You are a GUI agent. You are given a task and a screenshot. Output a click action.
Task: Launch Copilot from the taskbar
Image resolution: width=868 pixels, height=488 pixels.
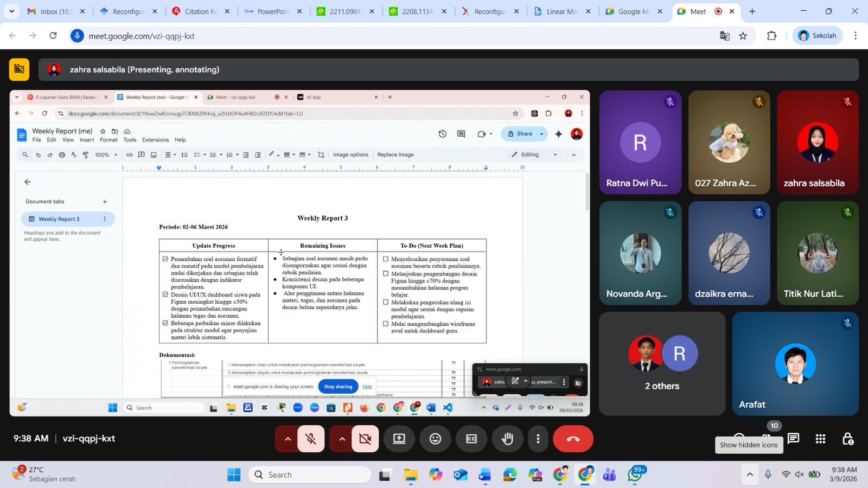pyautogui.click(x=436, y=475)
